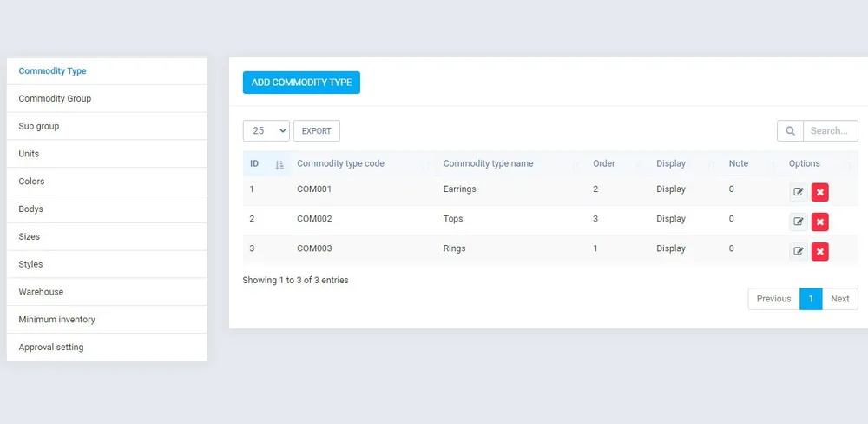
Task: Delete the Tops commodity type row
Action: (820, 222)
